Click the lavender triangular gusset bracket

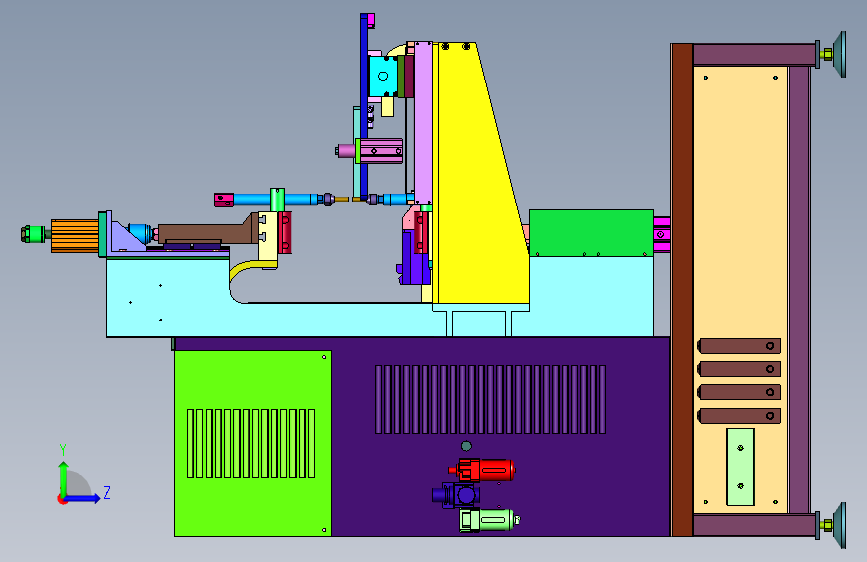(127, 238)
